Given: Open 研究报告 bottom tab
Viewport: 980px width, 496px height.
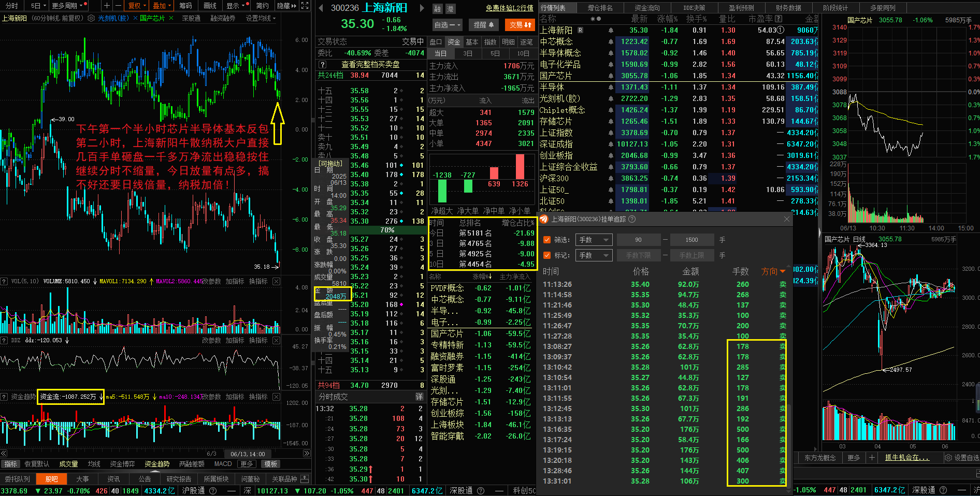Looking at the screenshot, I should point(179,479).
